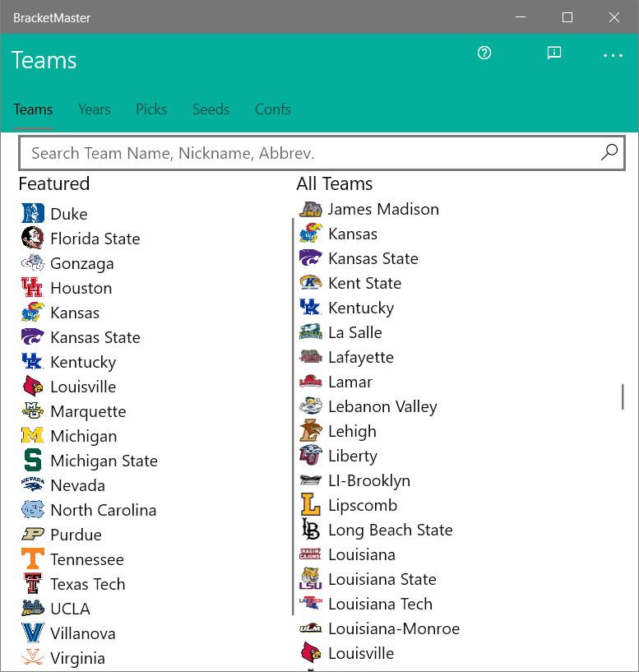
Task: Click the North Carolina NC logo
Action: click(x=33, y=509)
